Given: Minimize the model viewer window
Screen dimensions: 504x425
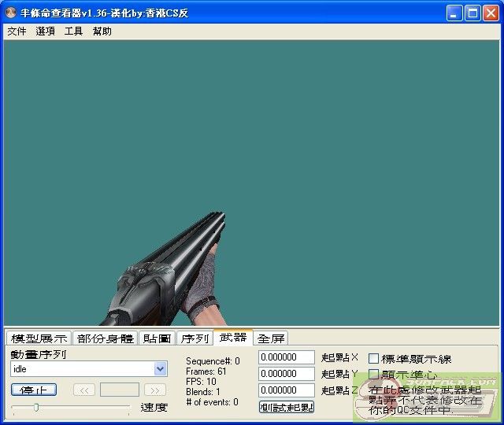Looking at the screenshot, I should pyautogui.click(x=454, y=13).
